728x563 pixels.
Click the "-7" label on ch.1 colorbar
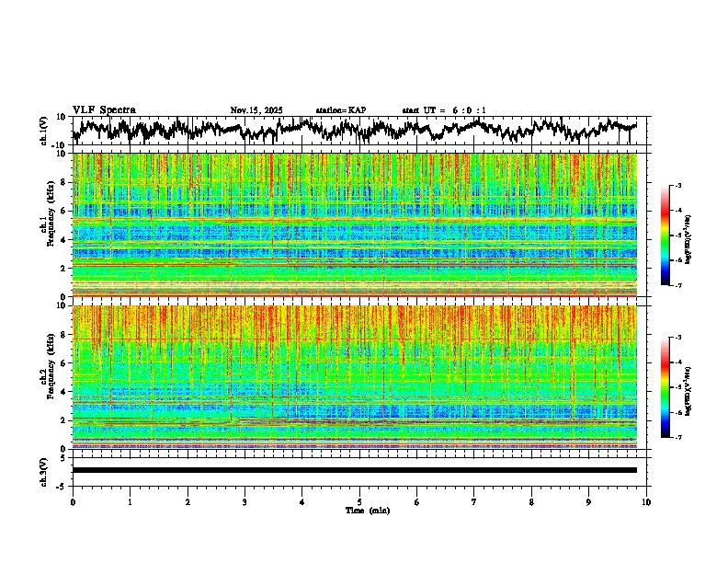click(x=677, y=285)
